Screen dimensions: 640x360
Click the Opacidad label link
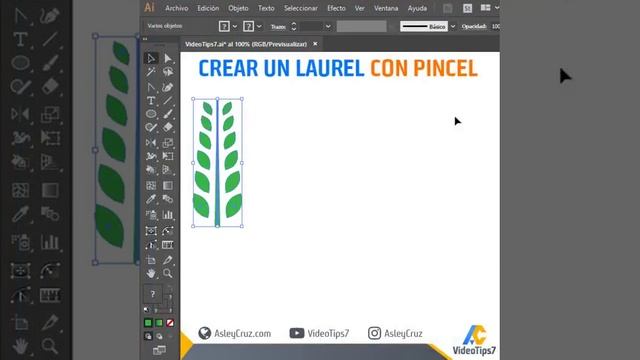click(474, 27)
